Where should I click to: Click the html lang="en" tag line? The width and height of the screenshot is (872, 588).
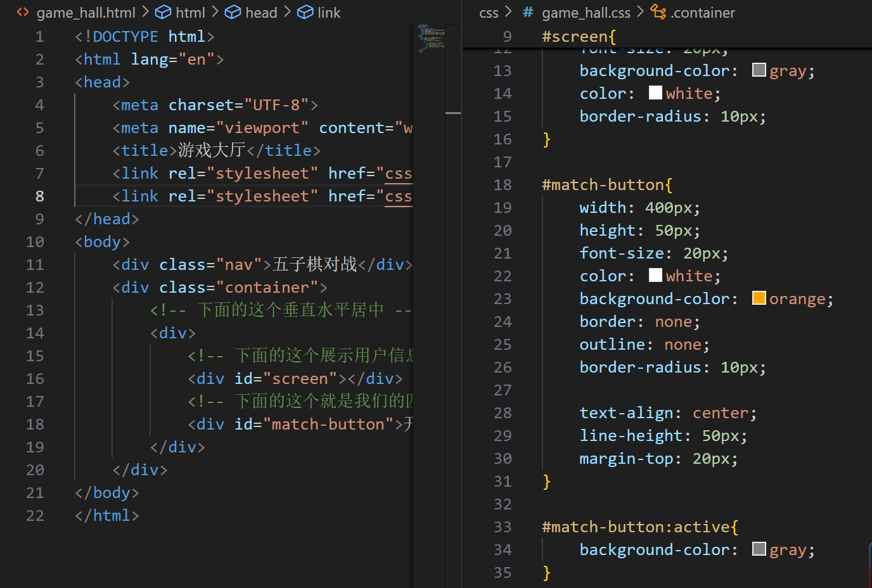(x=150, y=60)
